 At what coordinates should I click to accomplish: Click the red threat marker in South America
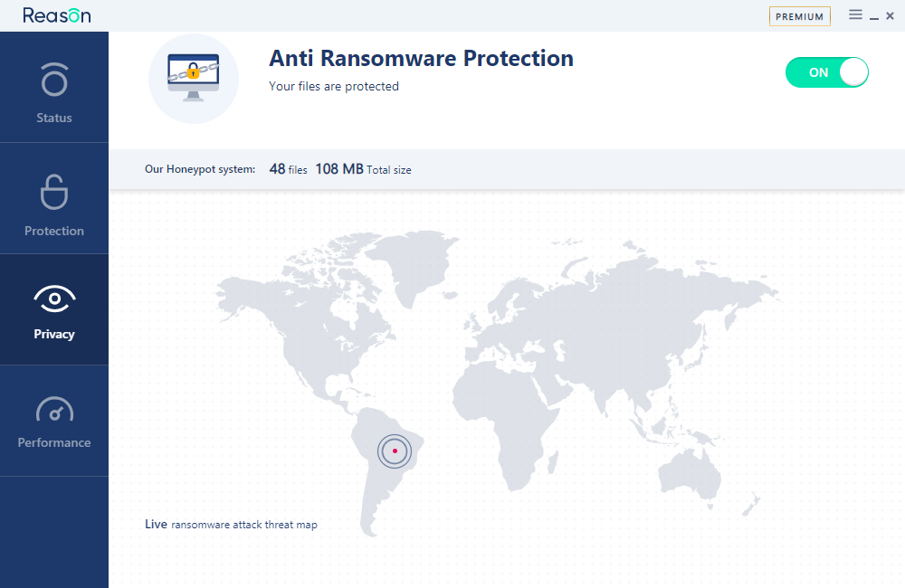pyautogui.click(x=395, y=450)
